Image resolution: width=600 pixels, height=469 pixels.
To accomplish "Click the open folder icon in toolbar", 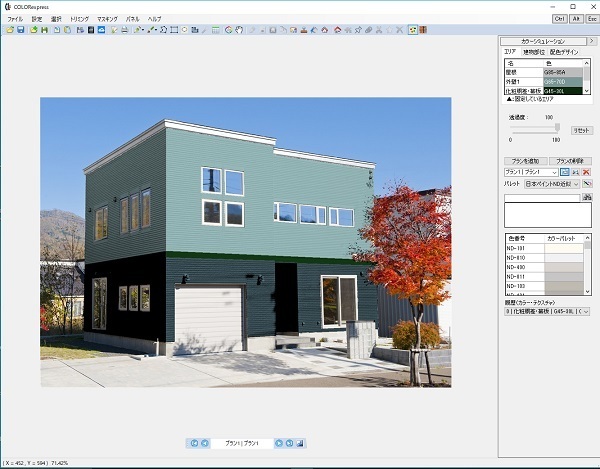I will pos(10,30).
